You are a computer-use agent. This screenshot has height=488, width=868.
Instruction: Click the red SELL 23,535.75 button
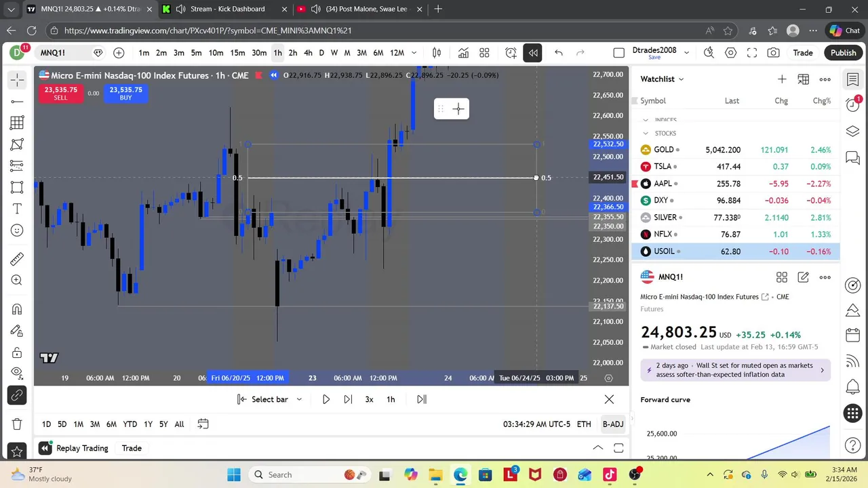coord(60,94)
